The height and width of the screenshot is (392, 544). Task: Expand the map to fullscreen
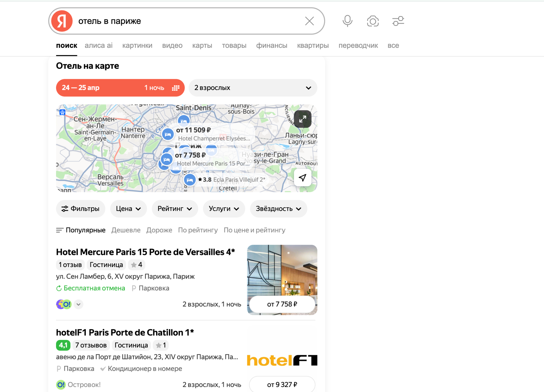click(303, 119)
